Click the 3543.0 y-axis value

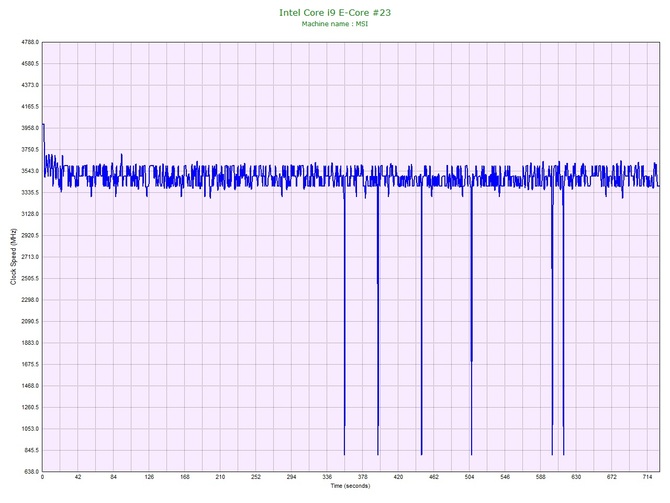(30, 171)
